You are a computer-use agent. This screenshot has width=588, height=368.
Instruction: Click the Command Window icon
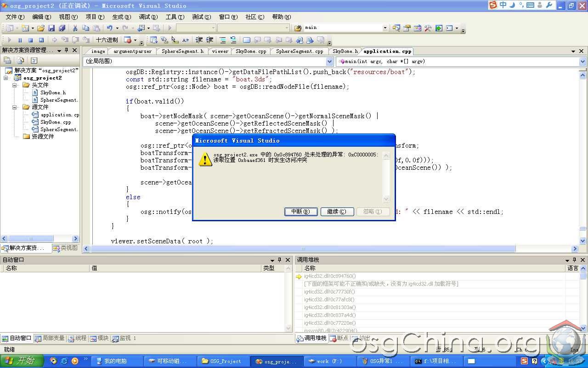pos(449,28)
